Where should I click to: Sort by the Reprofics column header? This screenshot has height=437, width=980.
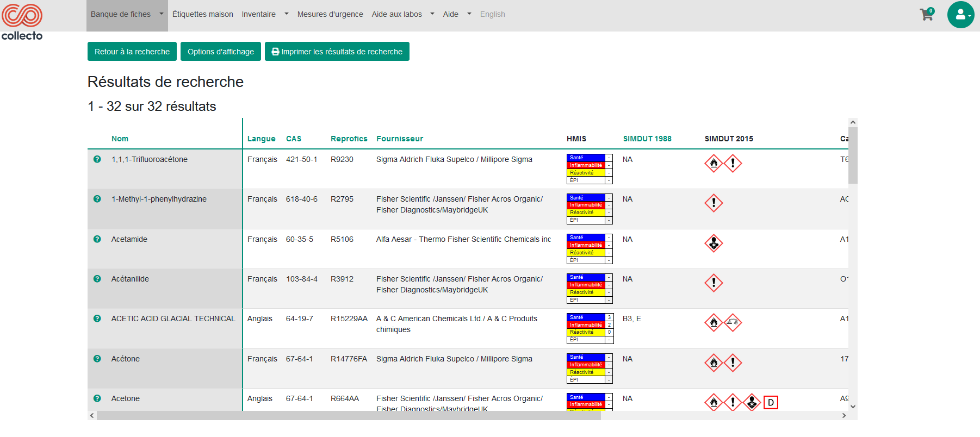[x=349, y=139]
